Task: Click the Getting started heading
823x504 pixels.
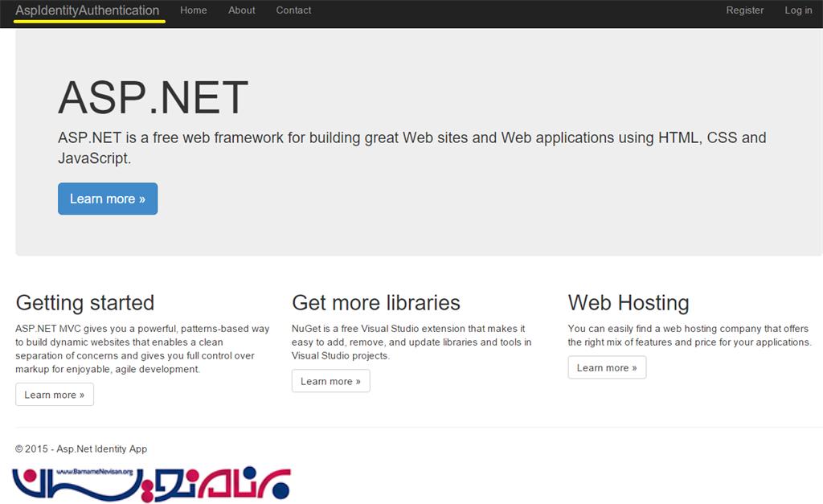Action: pyautogui.click(x=85, y=303)
